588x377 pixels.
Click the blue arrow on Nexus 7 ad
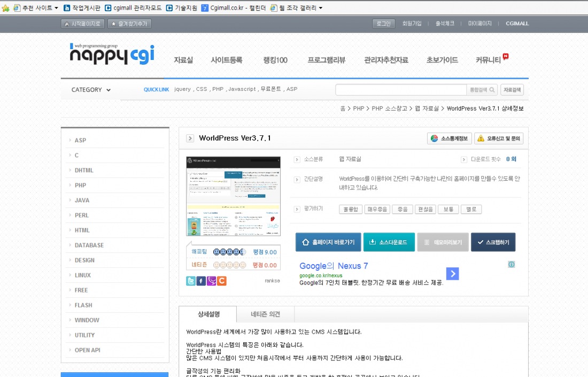click(452, 274)
